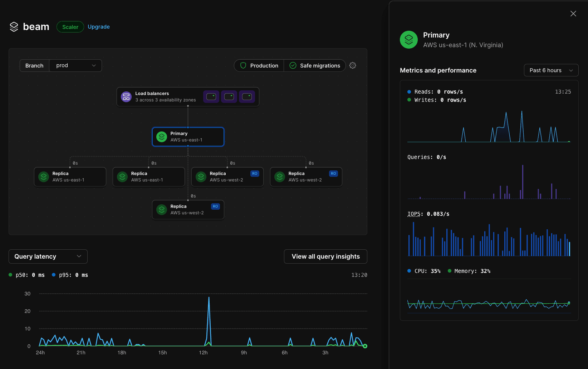Click the 13:20 latency timestamp
The image size is (588, 369).
point(359,275)
